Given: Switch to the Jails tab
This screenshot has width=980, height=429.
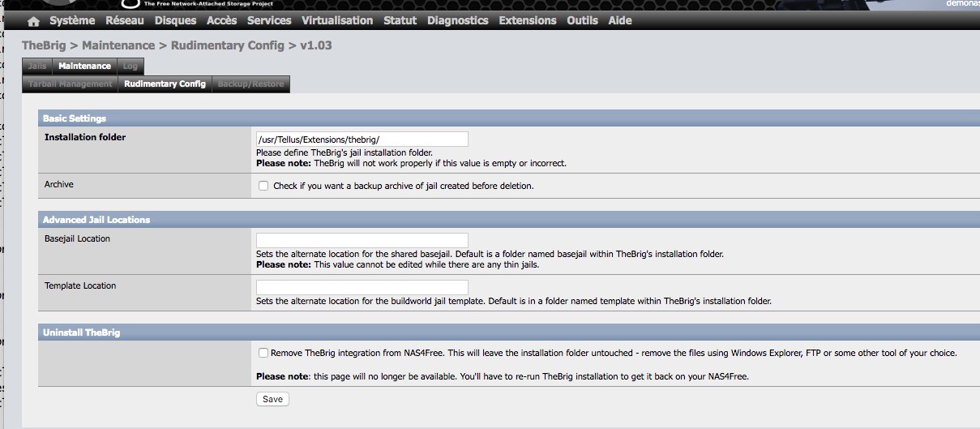Looking at the screenshot, I should (x=37, y=66).
